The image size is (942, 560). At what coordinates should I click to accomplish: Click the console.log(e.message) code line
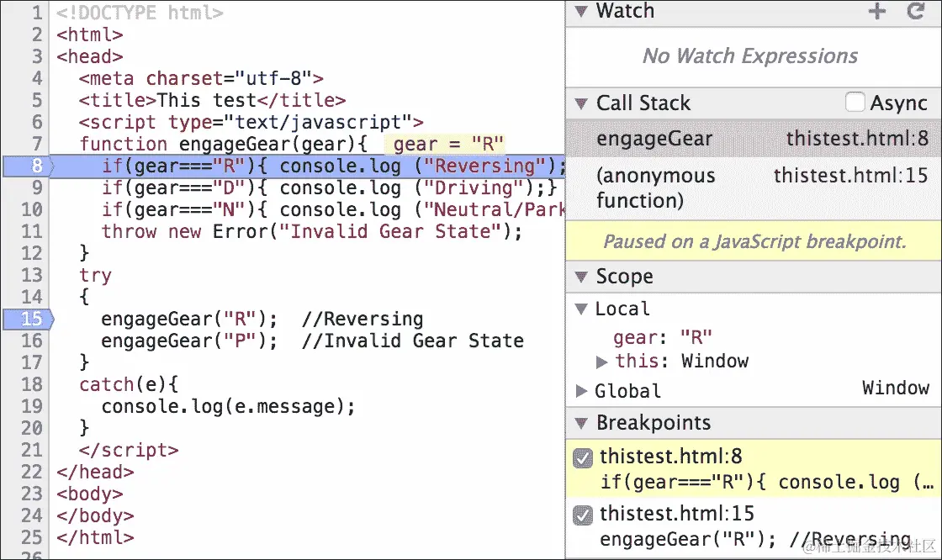228,407
